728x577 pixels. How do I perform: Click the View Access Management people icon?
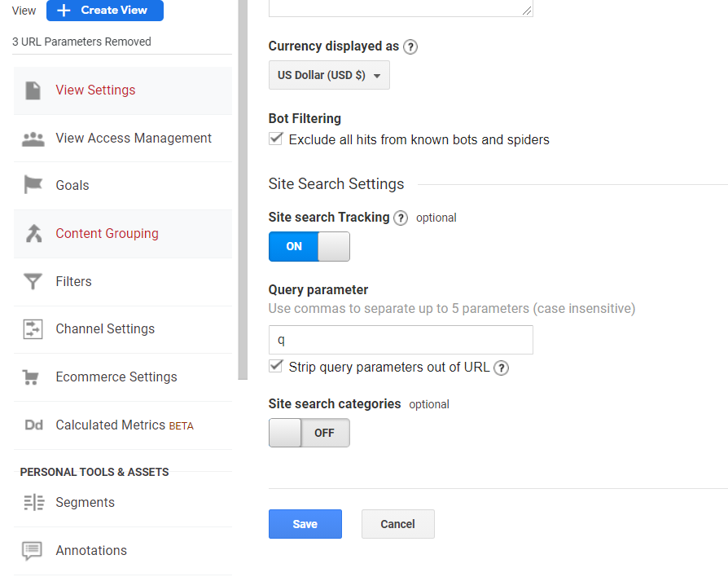(33, 139)
